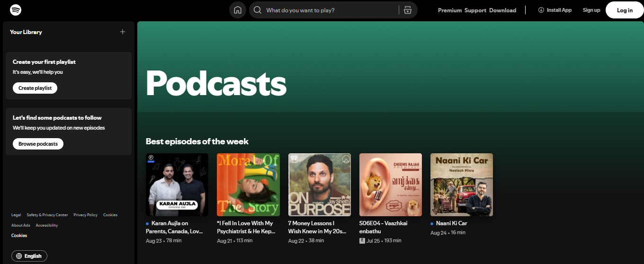The width and height of the screenshot is (644, 264).
Task: Open Safety & Privacy Center link
Action: tap(47, 215)
